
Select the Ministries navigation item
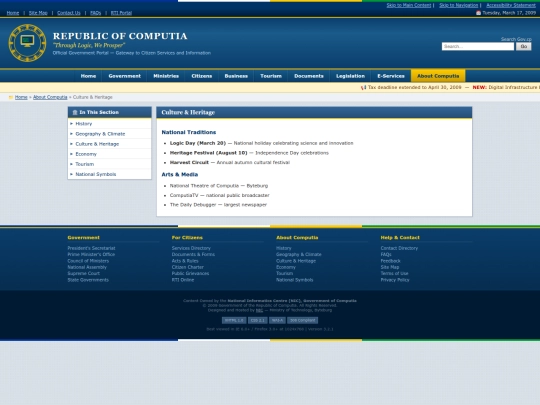[x=166, y=76]
